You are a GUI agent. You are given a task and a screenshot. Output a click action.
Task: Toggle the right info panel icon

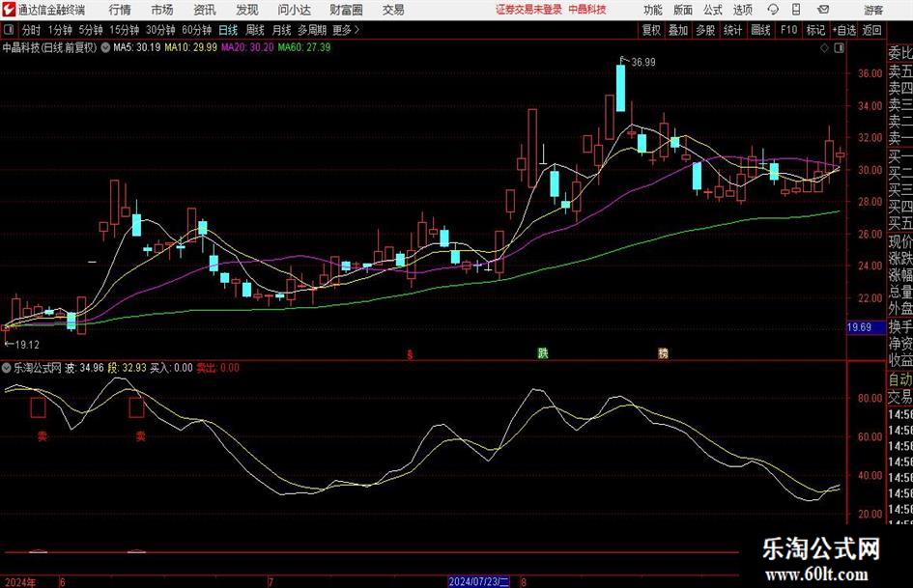pyautogui.click(x=839, y=48)
